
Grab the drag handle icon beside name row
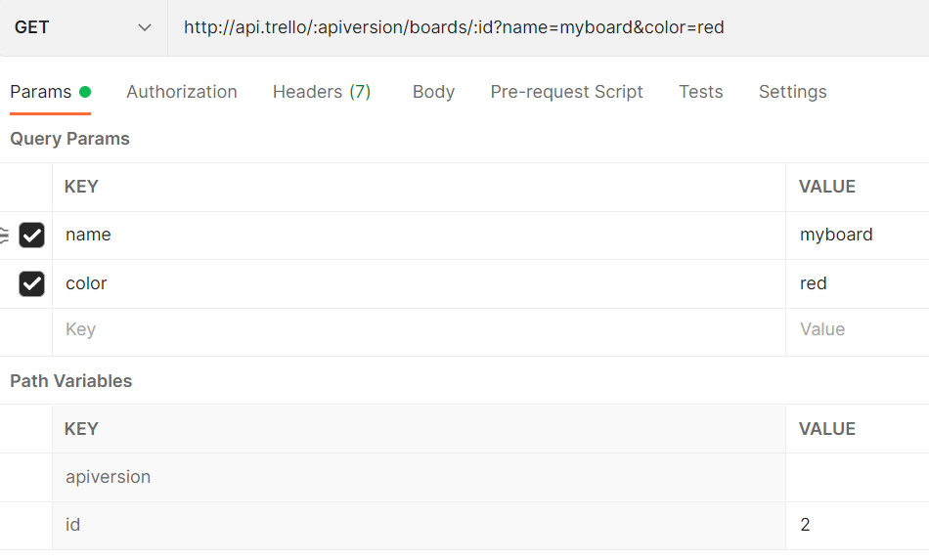coord(4,235)
